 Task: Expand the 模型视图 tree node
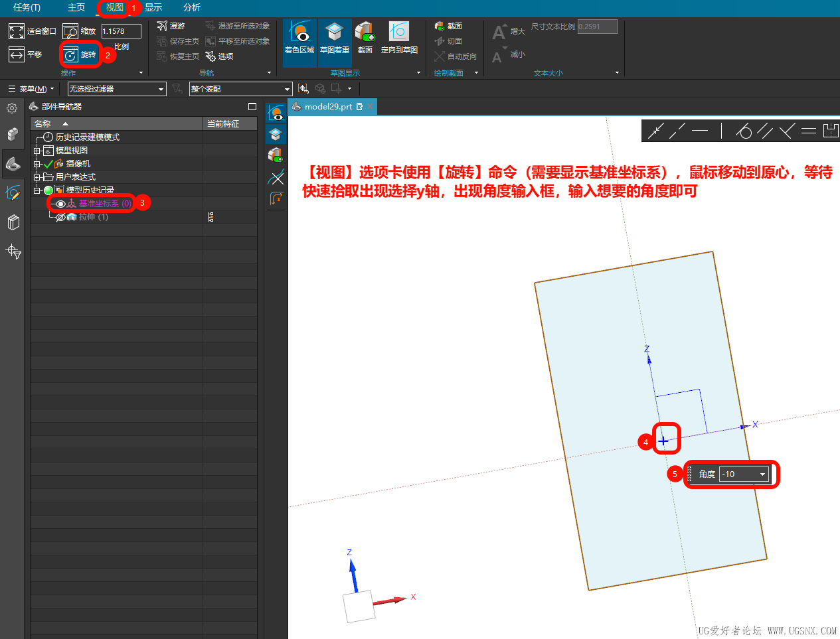37,151
